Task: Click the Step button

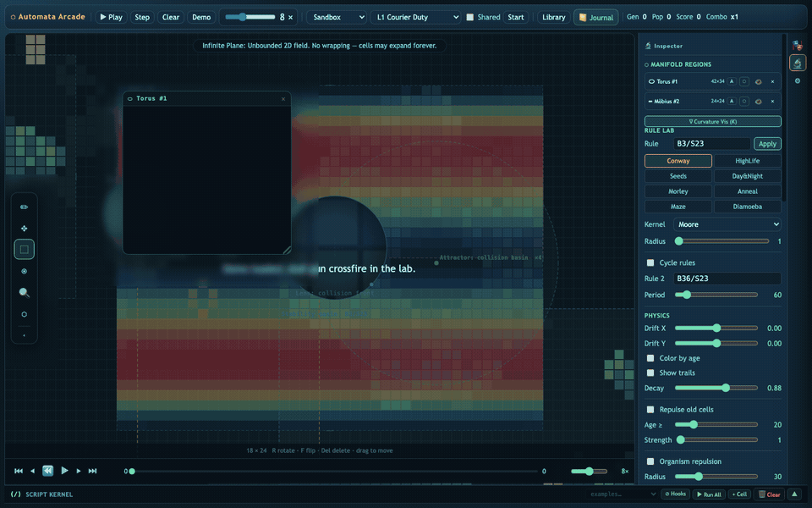Action: coord(142,17)
